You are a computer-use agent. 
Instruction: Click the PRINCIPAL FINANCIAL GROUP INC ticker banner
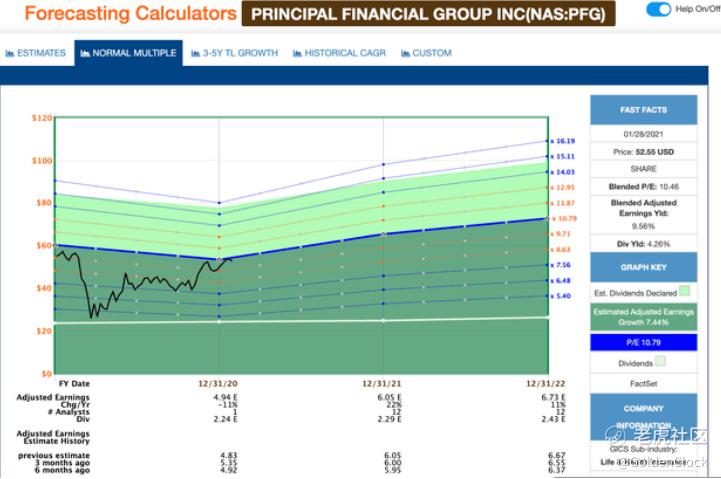coord(429,14)
